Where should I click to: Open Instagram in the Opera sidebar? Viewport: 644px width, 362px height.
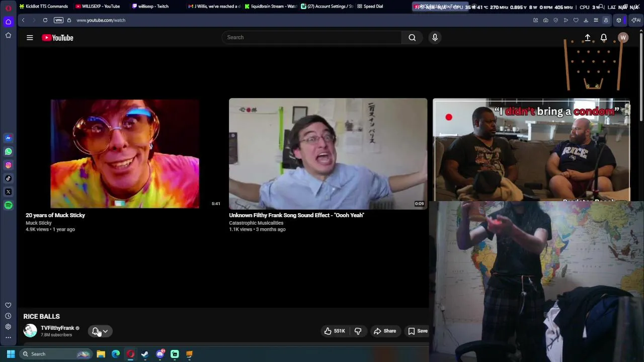8,165
